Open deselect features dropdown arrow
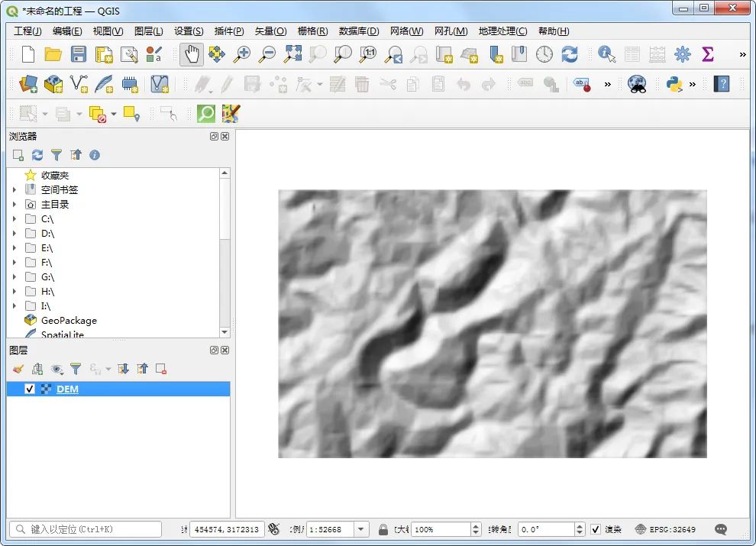756x546 pixels. click(114, 114)
